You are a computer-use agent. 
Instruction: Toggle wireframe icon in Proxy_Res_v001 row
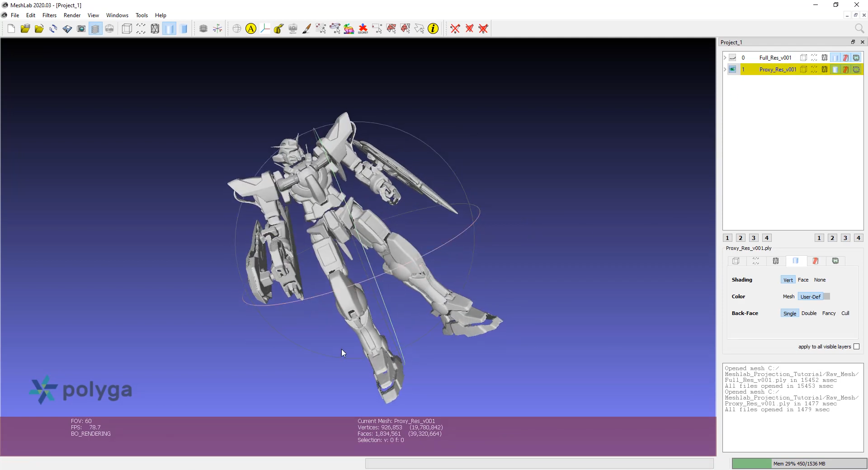(x=825, y=70)
